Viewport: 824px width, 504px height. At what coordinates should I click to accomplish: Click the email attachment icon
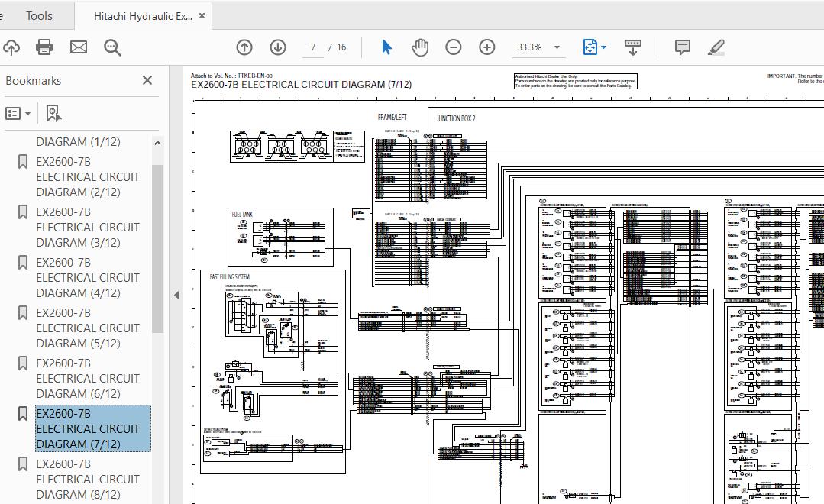(78, 47)
